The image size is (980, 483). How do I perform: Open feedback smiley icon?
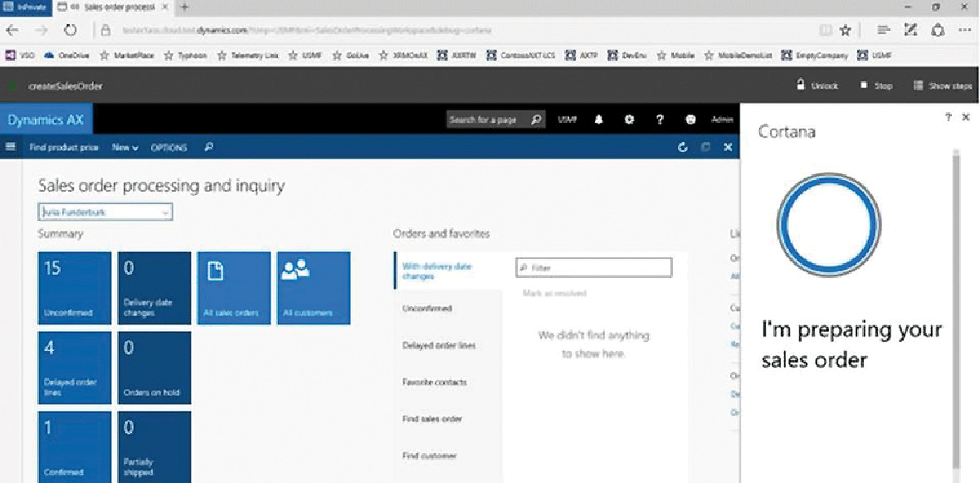[x=690, y=120]
